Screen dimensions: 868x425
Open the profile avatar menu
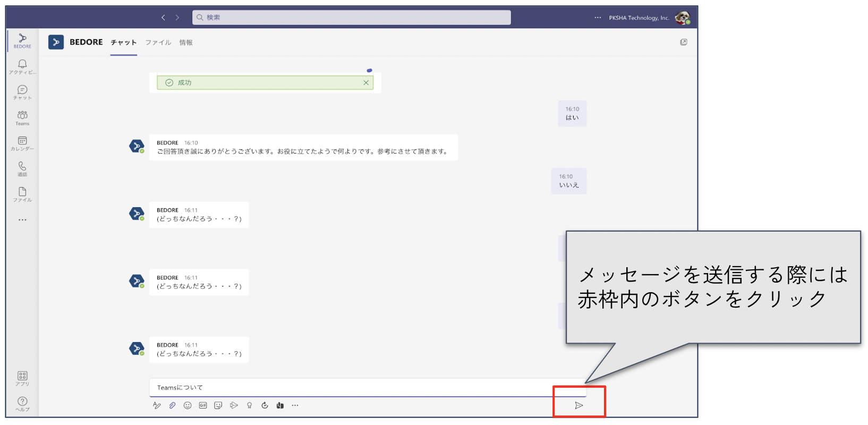[683, 18]
